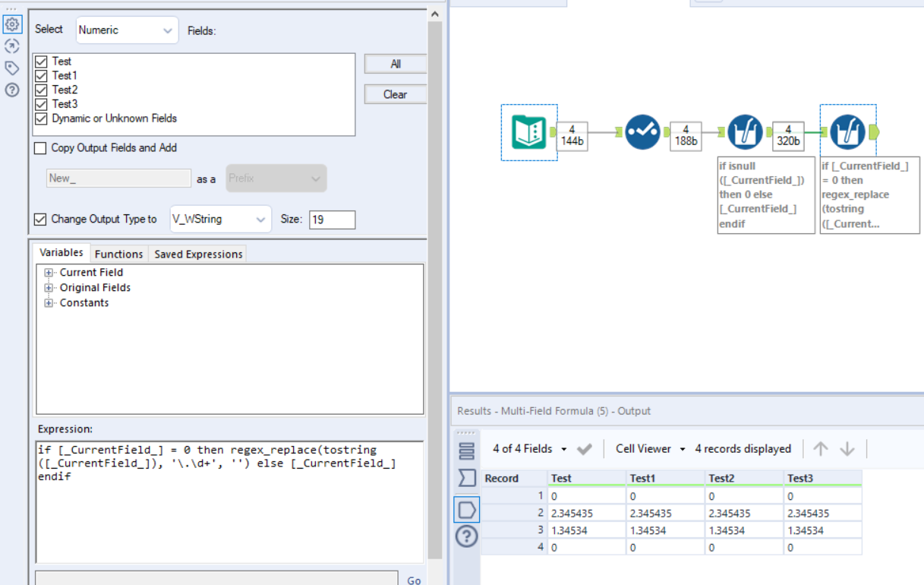Uncheck Dynamic or Unknown Fields
924x585 pixels.
point(44,118)
